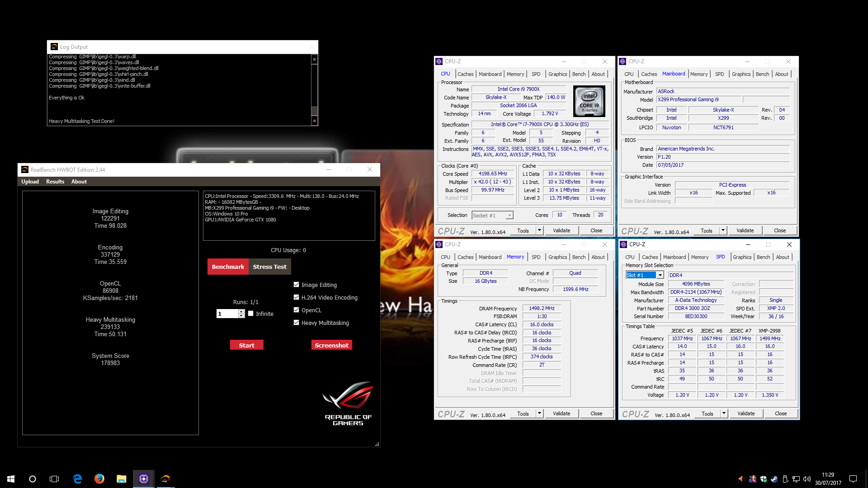The width and height of the screenshot is (868, 488).
Task: Click Tools button in the Memory window
Action: 523,413
